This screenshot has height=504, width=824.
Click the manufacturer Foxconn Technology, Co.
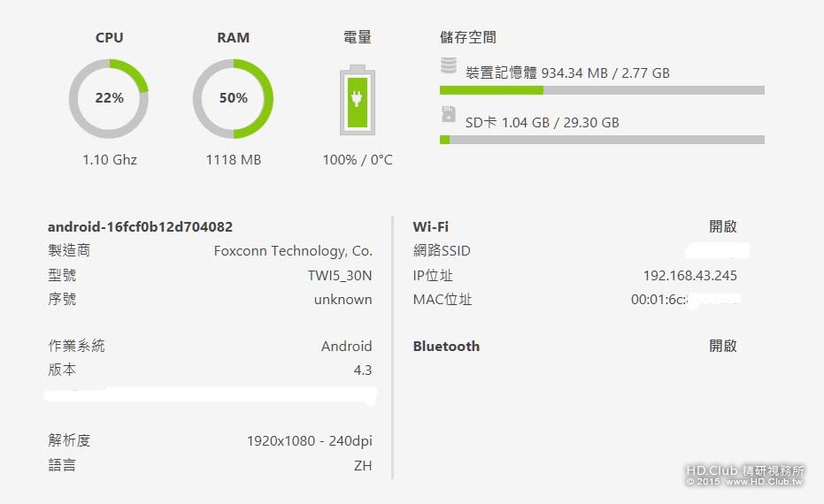coord(293,251)
